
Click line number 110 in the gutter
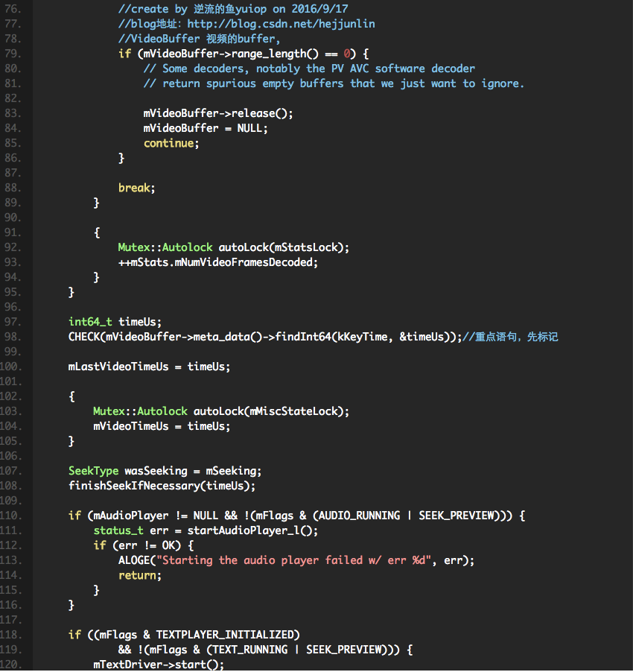click(11, 516)
